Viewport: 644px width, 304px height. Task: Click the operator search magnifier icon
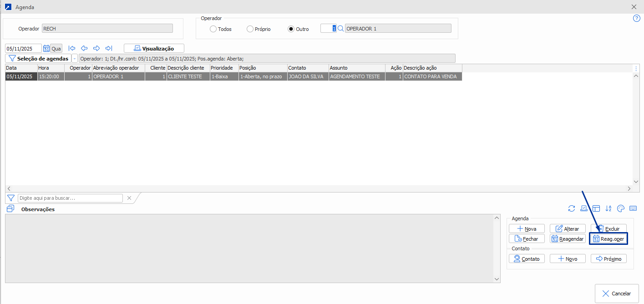pos(340,28)
